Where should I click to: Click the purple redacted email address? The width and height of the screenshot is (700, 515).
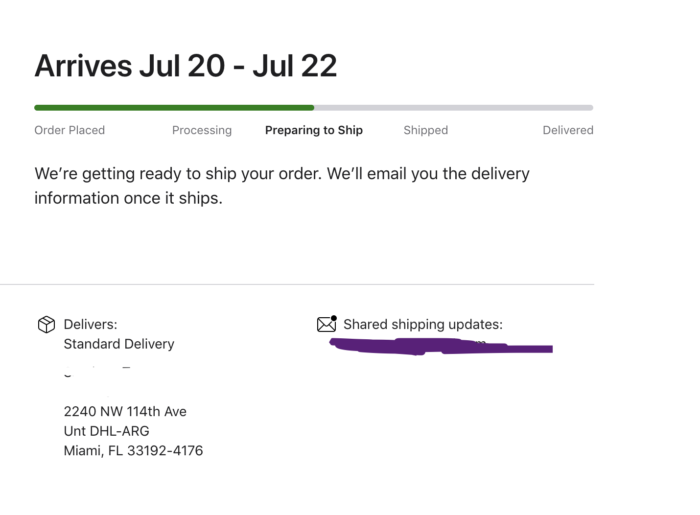click(441, 346)
